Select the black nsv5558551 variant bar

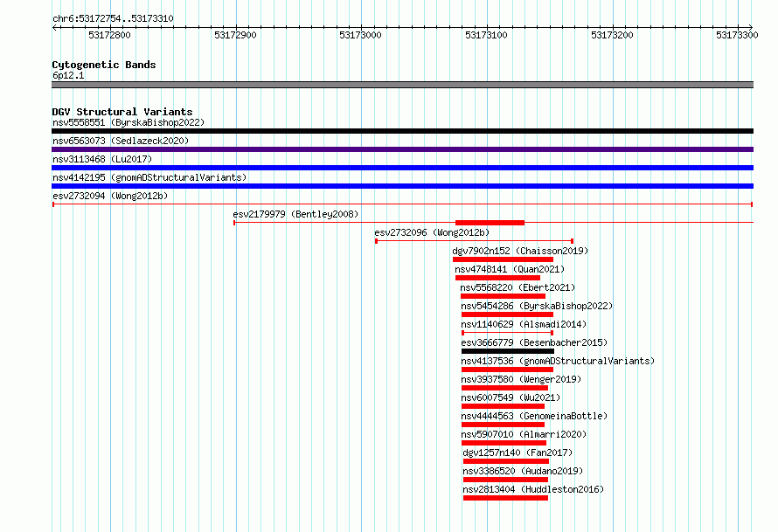[x=402, y=131]
